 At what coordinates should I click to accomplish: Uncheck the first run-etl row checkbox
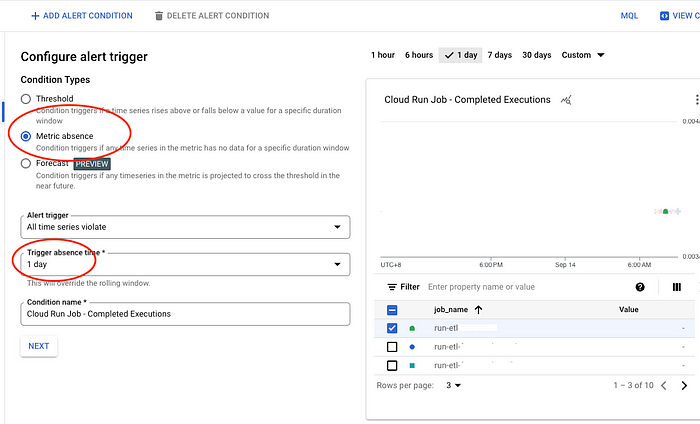pyautogui.click(x=392, y=328)
